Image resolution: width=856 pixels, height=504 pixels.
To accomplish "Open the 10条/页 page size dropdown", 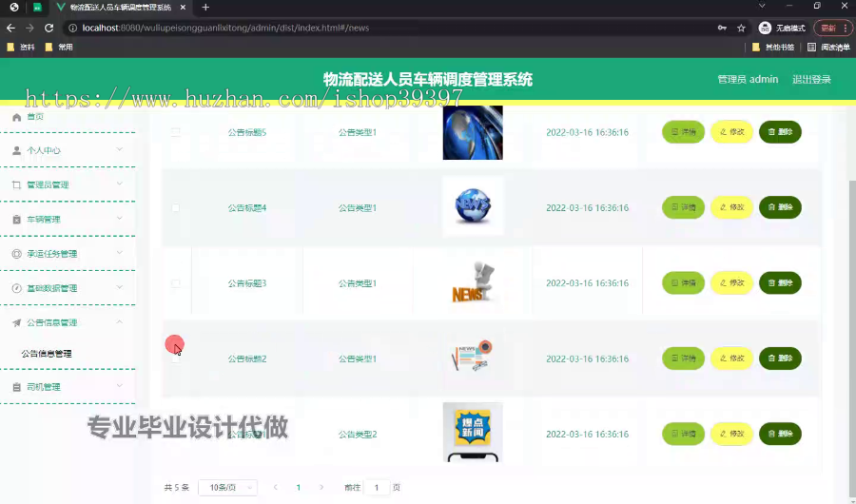I will 227,487.
